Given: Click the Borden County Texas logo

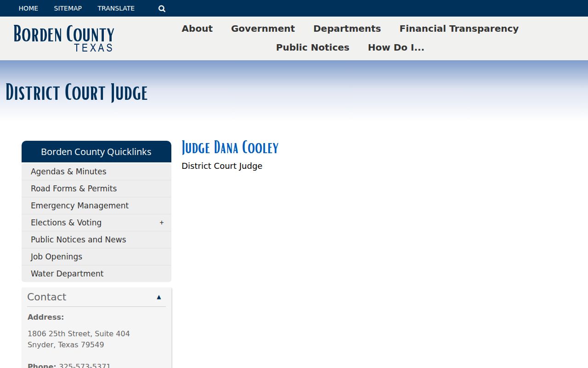Looking at the screenshot, I should 64,38.
